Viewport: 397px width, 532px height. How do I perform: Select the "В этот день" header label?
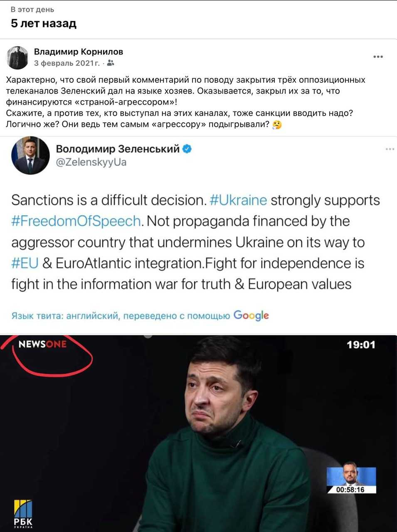[x=32, y=10]
